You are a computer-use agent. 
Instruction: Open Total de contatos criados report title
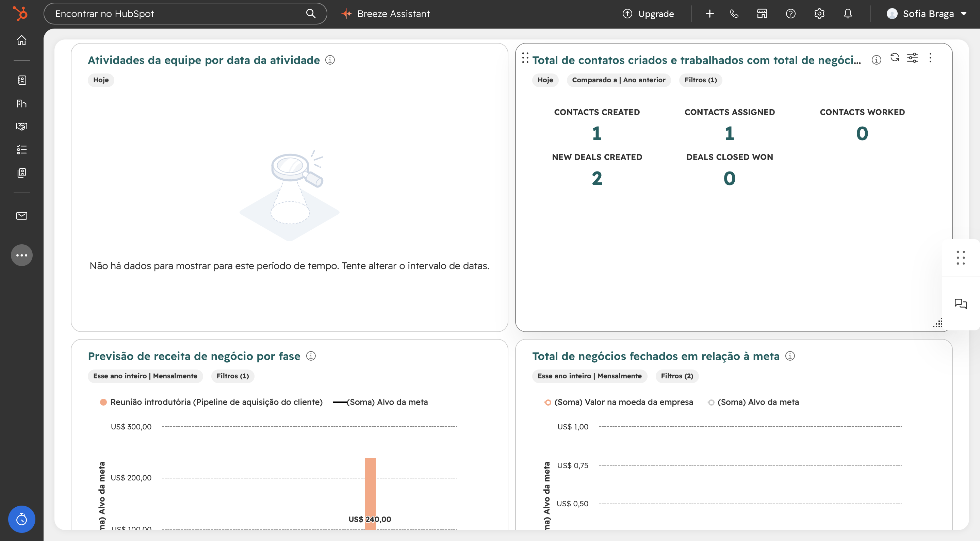click(696, 60)
